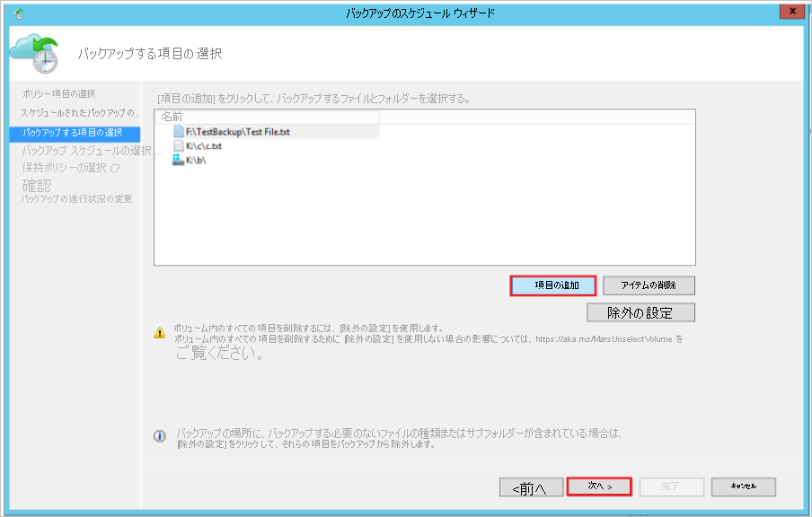The image size is (812, 517).
Task: Click the title bar application icon
Action: [x=19, y=13]
